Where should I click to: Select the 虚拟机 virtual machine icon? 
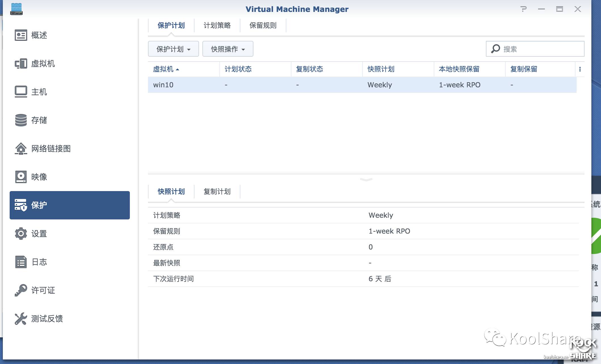coord(21,64)
